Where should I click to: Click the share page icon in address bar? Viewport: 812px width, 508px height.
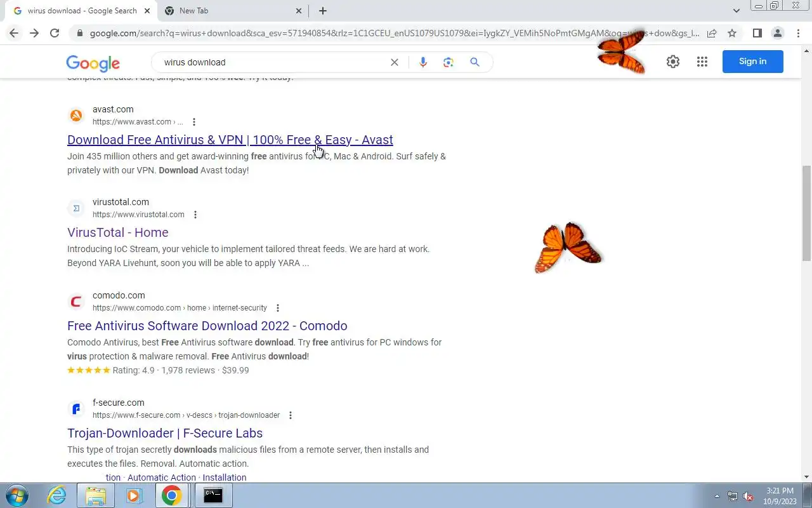[712, 33]
